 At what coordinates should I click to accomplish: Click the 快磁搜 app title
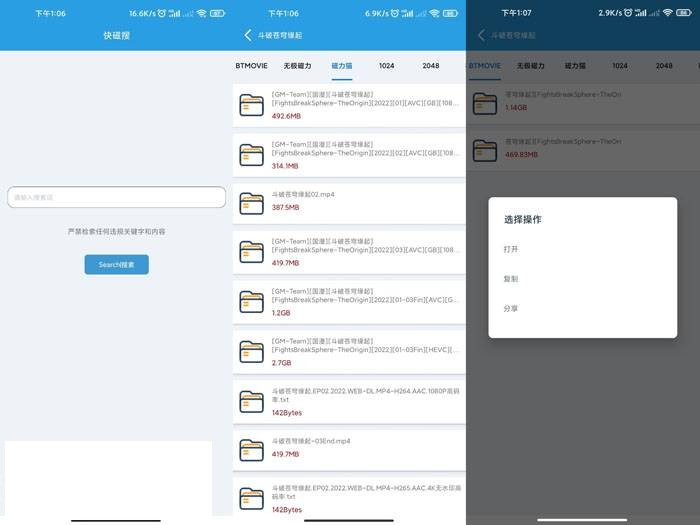point(117,36)
